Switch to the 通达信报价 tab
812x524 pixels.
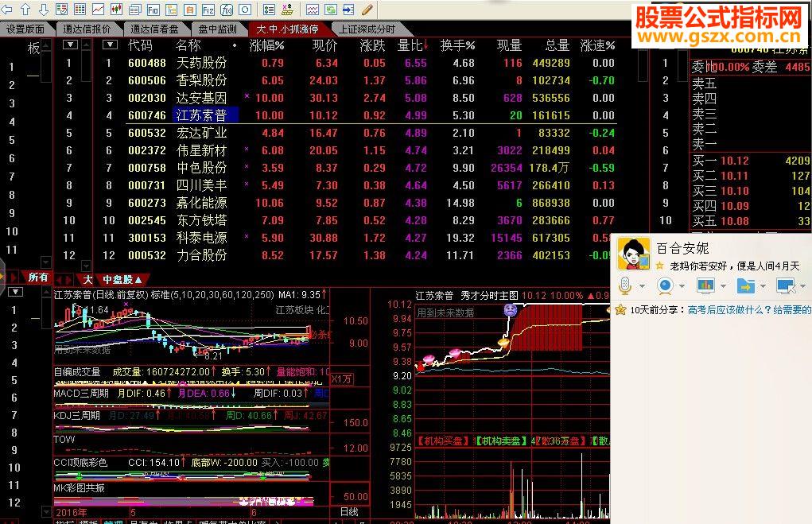87,29
